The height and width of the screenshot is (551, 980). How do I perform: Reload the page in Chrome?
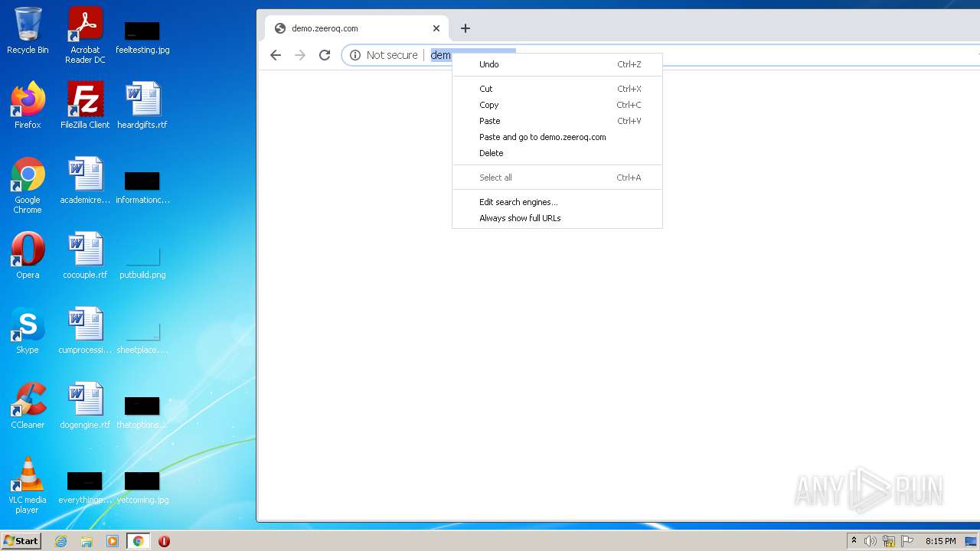tap(325, 55)
